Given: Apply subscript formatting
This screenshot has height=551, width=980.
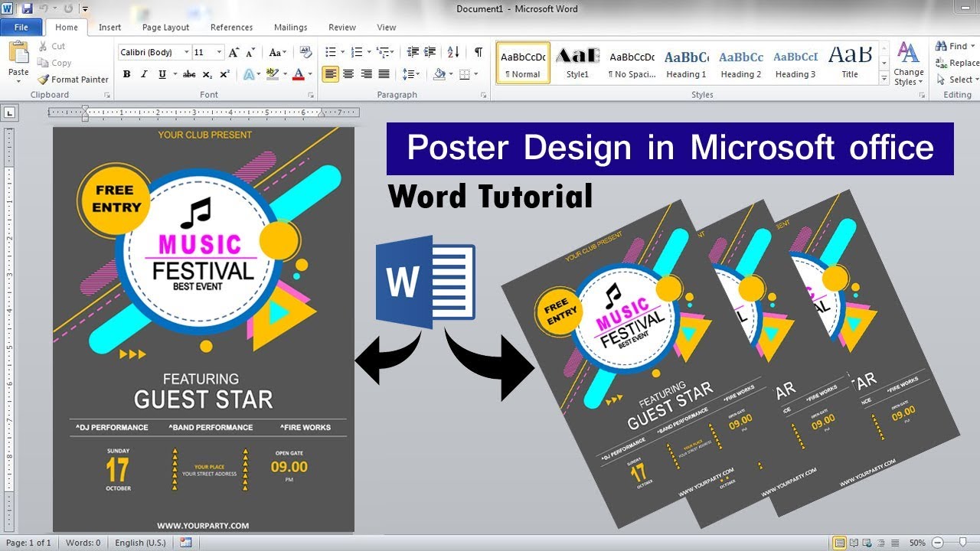Looking at the screenshot, I should [208, 74].
